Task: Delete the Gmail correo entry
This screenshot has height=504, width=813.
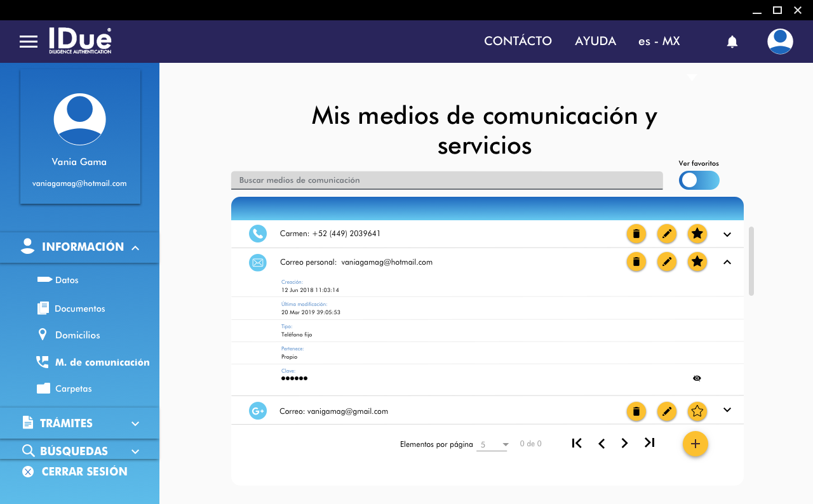Action: [636, 411]
